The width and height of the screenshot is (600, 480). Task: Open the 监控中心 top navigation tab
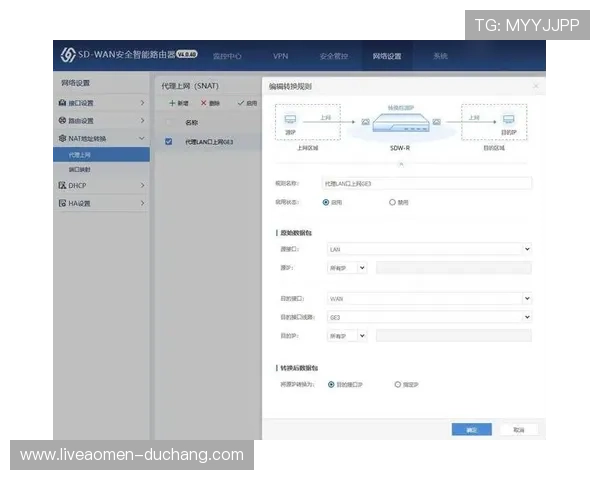[x=227, y=56]
